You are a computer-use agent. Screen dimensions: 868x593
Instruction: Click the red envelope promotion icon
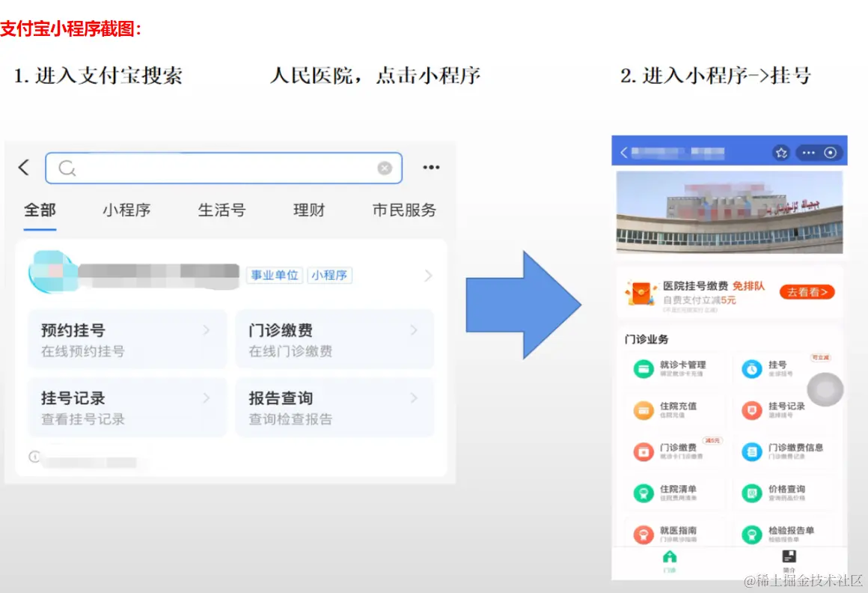641,292
